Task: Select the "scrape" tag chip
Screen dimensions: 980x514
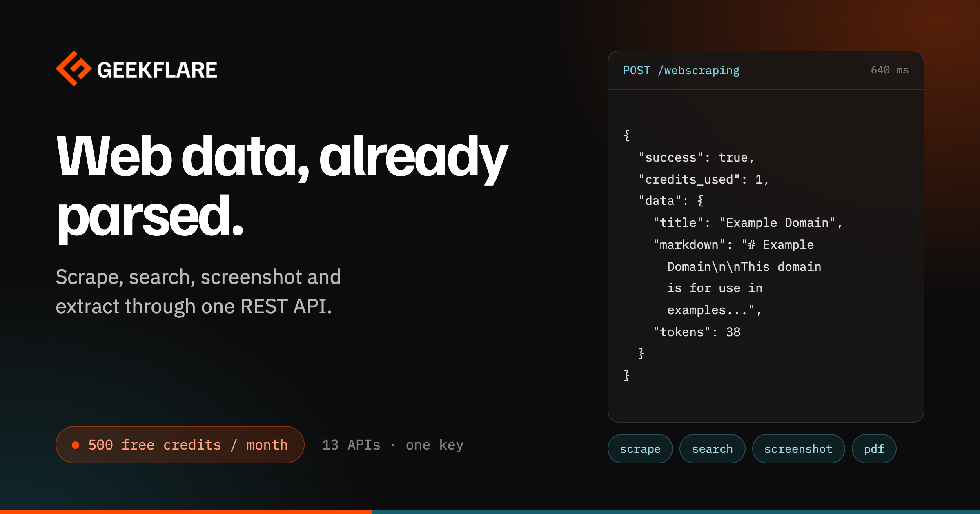Action: point(640,449)
